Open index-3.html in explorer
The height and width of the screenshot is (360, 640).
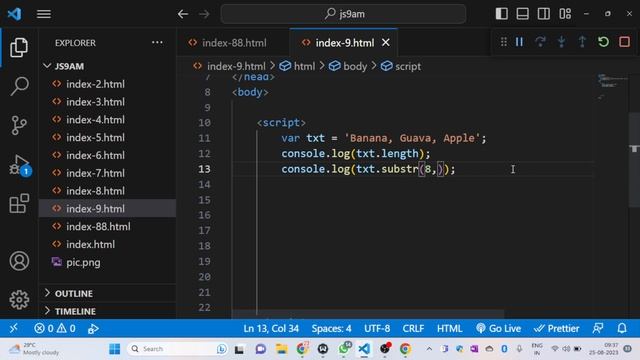pyautogui.click(x=107, y=102)
